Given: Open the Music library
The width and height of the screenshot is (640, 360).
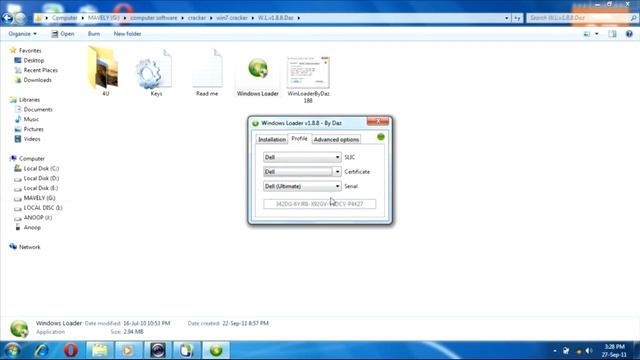Looking at the screenshot, I should click(31, 119).
